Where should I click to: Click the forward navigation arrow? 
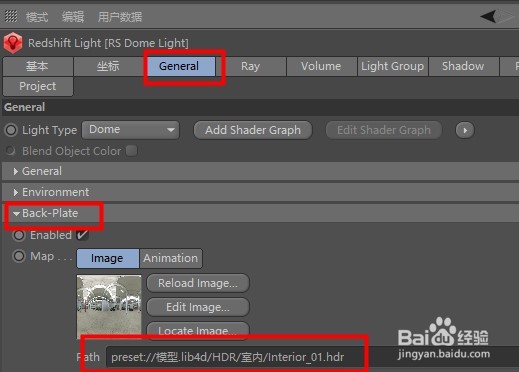(505, 17)
